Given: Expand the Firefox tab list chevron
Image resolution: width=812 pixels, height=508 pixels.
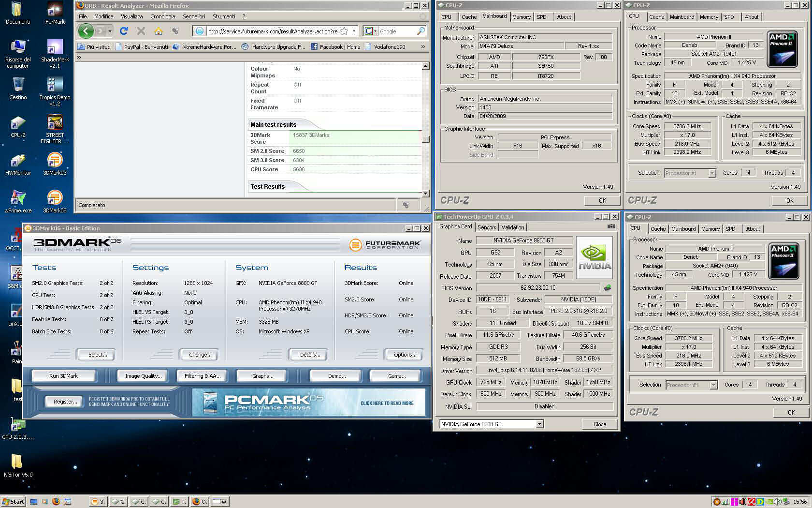Looking at the screenshot, I should 79,57.
